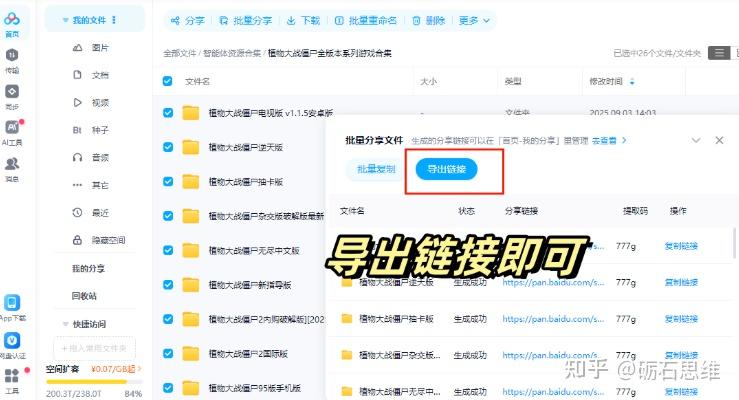Click the 空间扩容 price offer link
739x400 pixels.
pyautogui.click(x=116, y=369)
